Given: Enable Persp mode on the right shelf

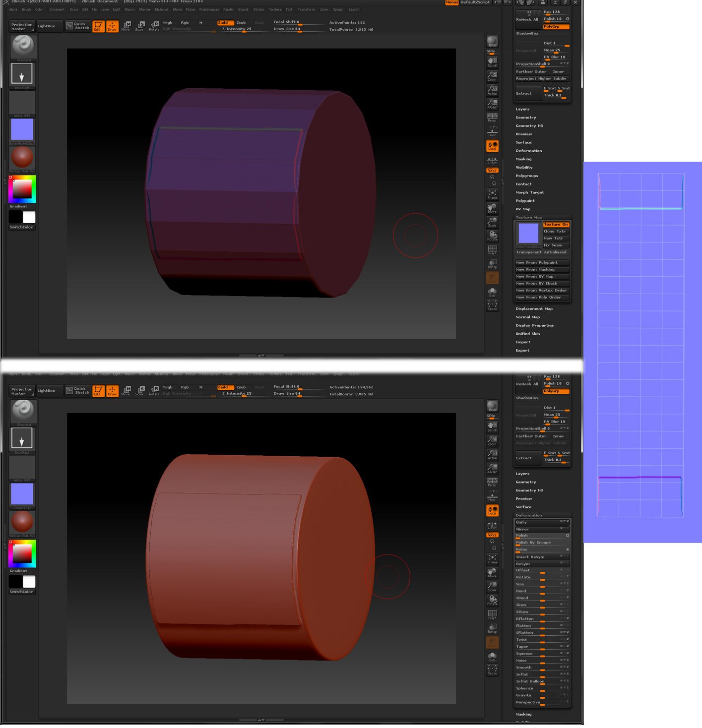Looking at the screenshot, I should pos(492,117).
